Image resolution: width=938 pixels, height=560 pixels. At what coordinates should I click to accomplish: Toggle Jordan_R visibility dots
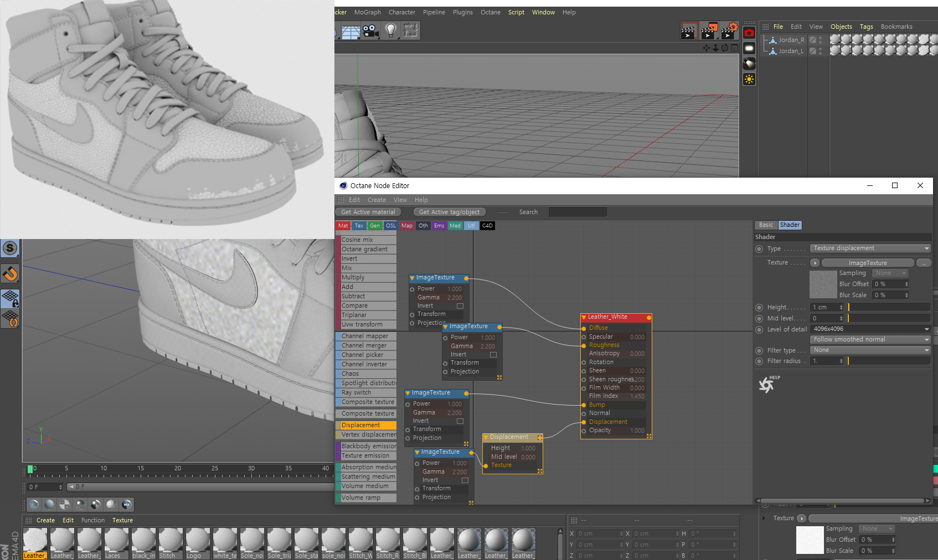click(821, 40)
